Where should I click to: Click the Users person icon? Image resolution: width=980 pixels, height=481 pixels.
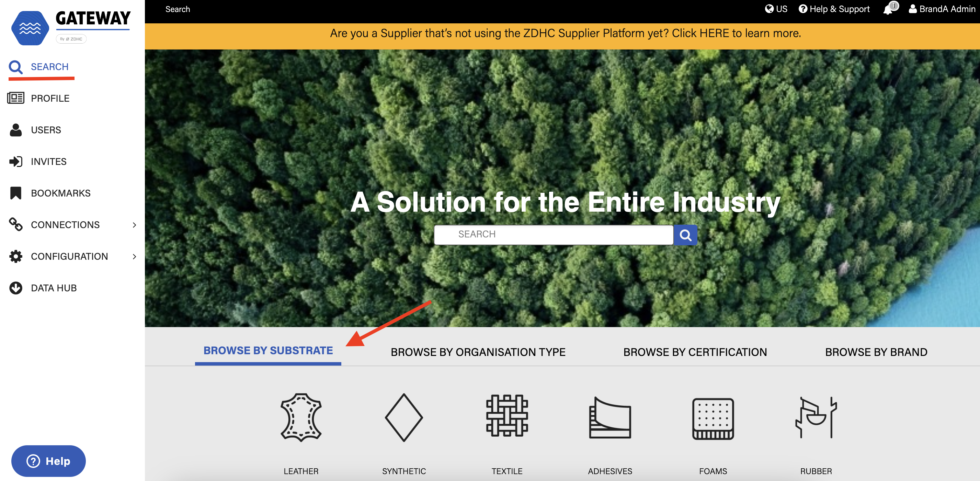[x=15, y=130]
